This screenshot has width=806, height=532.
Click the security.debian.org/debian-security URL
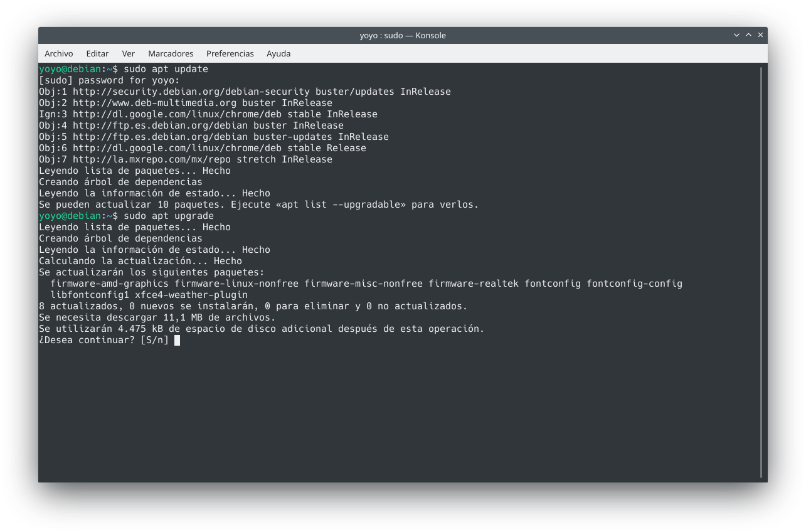[x=191, y=92]
